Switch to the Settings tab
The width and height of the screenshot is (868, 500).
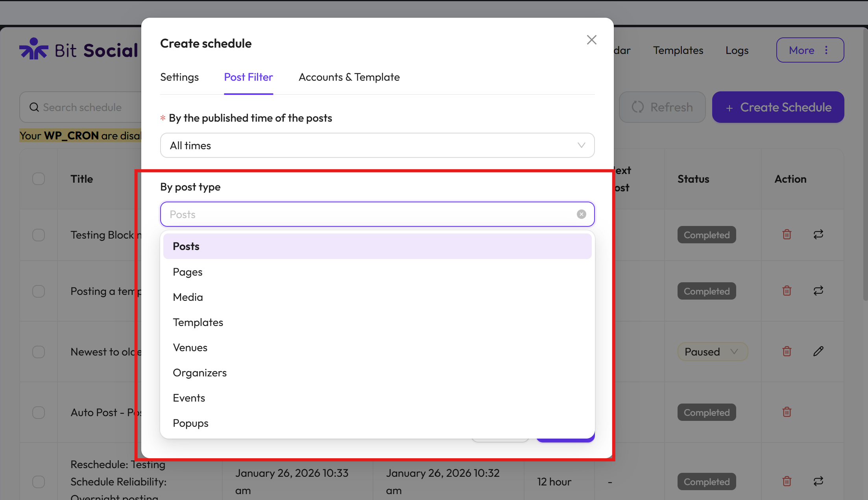(x=179, y=77)
